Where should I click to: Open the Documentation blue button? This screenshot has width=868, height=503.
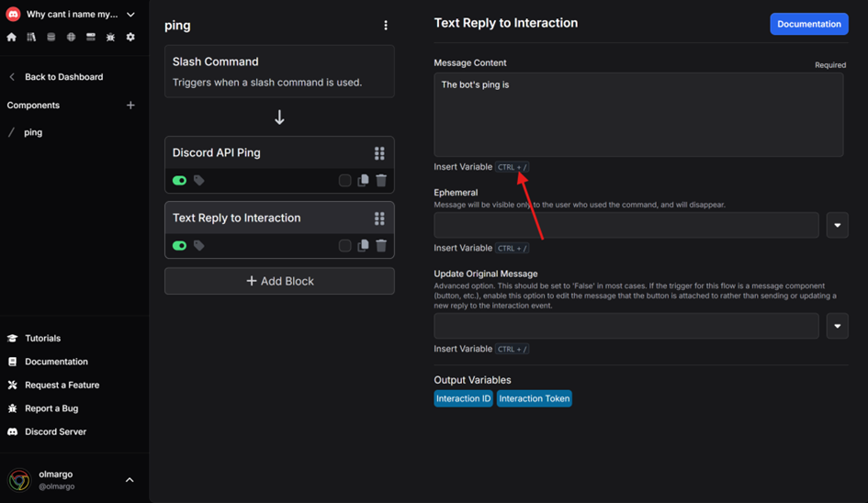(x=809, y=24)
